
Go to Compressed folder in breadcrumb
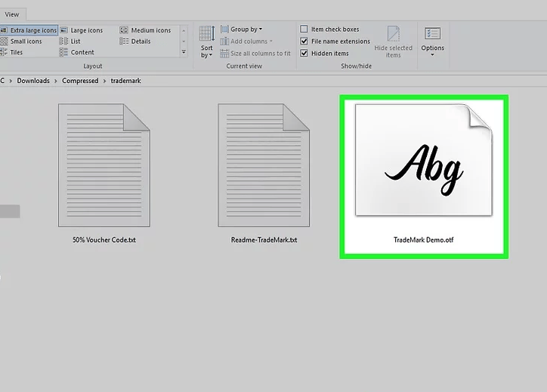click(80, 81)
